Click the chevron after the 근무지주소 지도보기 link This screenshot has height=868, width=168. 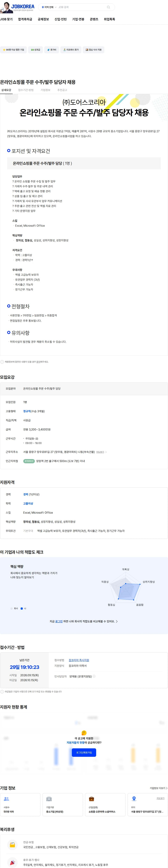tap(106, 452)
